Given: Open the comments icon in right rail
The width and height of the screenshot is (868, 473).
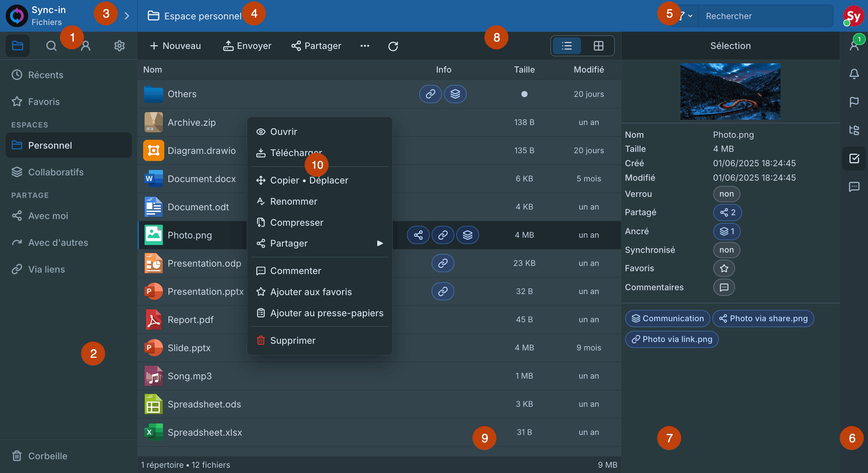Looking at the screenshot, I should (854, 187).
